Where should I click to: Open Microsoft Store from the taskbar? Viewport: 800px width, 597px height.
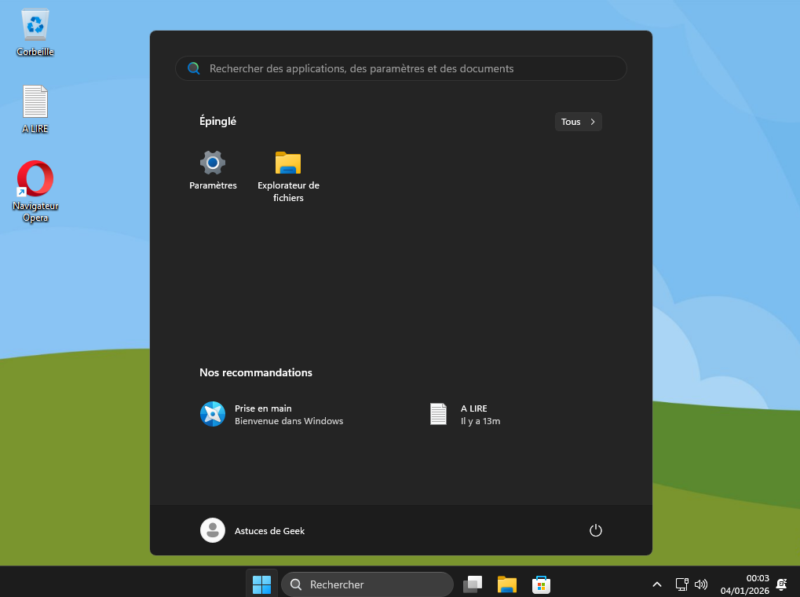541,584
